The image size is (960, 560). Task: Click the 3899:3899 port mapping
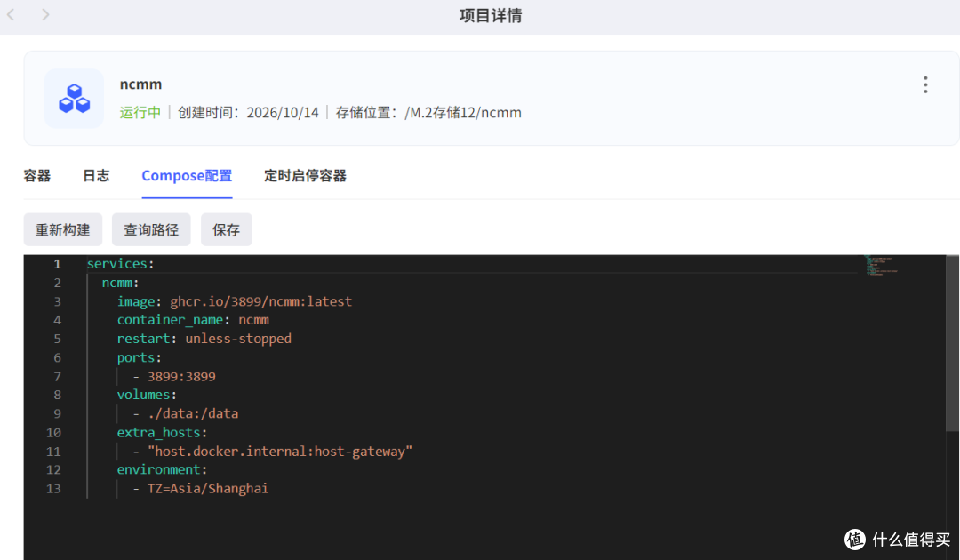pos(181,376)
